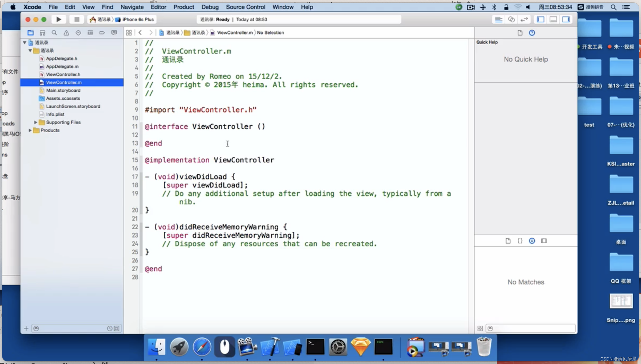The width and height of the screenshot is (641, 364).
Task: Show Media library
Action: pos(544,241)
